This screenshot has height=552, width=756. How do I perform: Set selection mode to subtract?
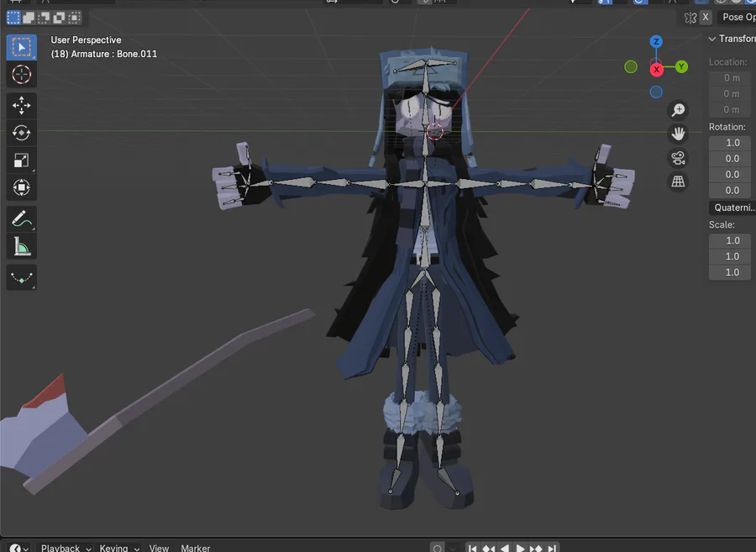point(44,18)
